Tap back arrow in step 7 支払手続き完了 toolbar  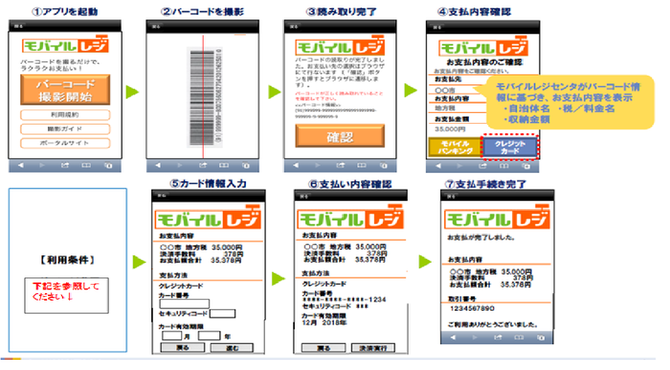(x=453, y=338)
